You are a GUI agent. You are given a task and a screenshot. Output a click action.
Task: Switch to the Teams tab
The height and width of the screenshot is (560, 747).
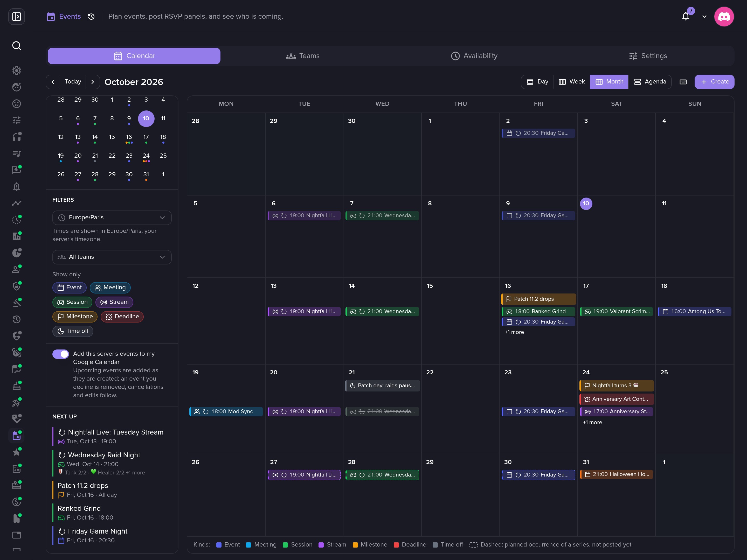[303, 56]
